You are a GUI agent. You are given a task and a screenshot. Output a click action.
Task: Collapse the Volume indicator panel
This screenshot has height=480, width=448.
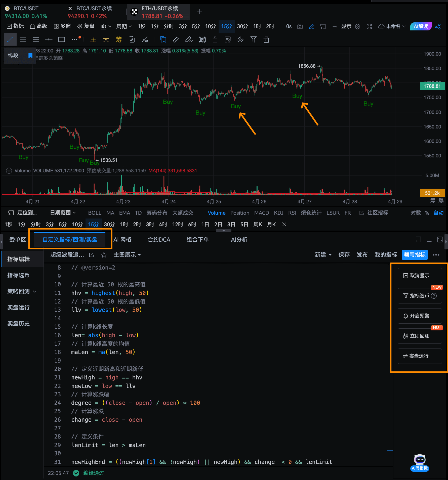click(9, 171)
